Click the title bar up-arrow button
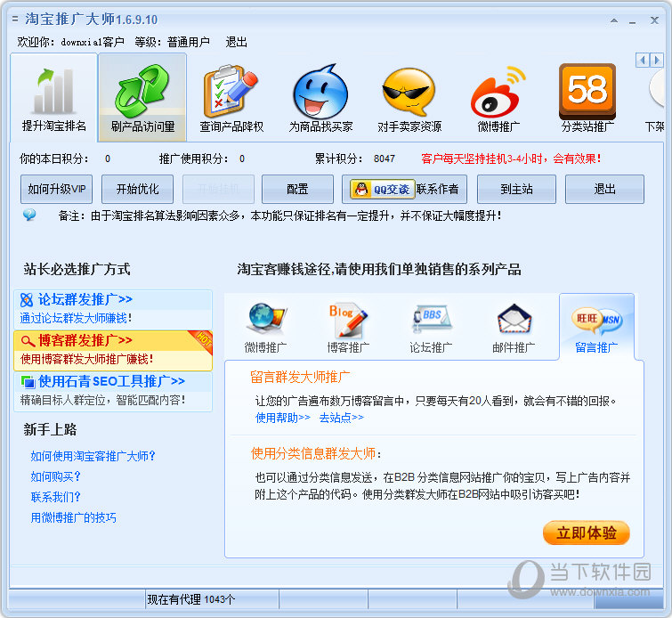The width and height of the screenshot is (672, 618). click(614, 20)
